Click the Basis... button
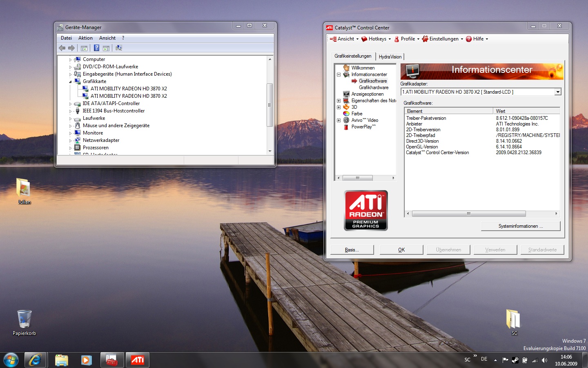 [x=352, y=250]
